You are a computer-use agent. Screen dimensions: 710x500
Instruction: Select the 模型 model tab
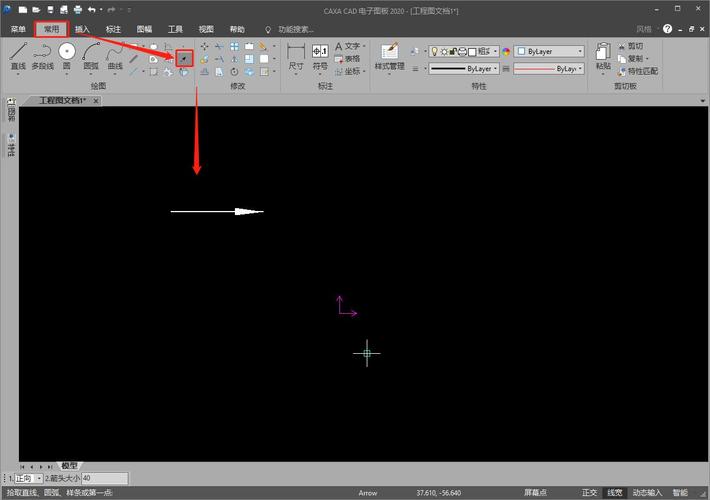(69, 466)
